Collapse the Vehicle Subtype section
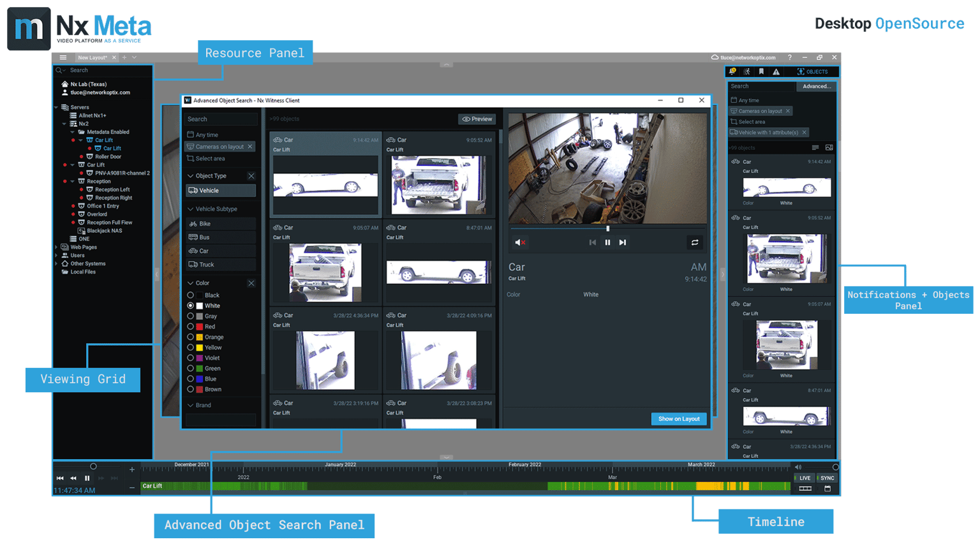 [191, 209]
